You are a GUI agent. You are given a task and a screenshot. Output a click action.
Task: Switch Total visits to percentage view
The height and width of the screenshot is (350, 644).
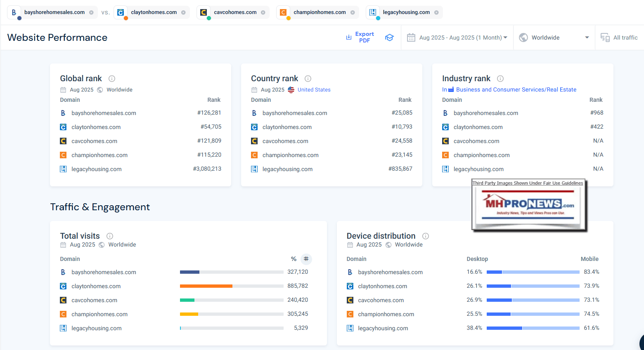(x=294, y=259)
